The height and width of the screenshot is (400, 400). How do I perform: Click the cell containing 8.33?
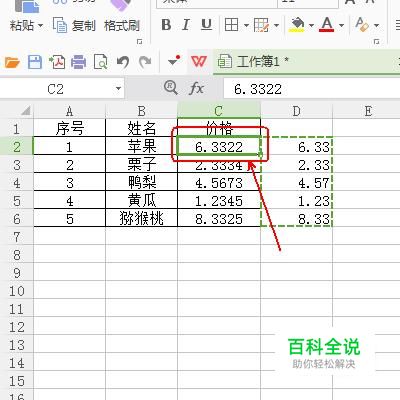point(296,219)
